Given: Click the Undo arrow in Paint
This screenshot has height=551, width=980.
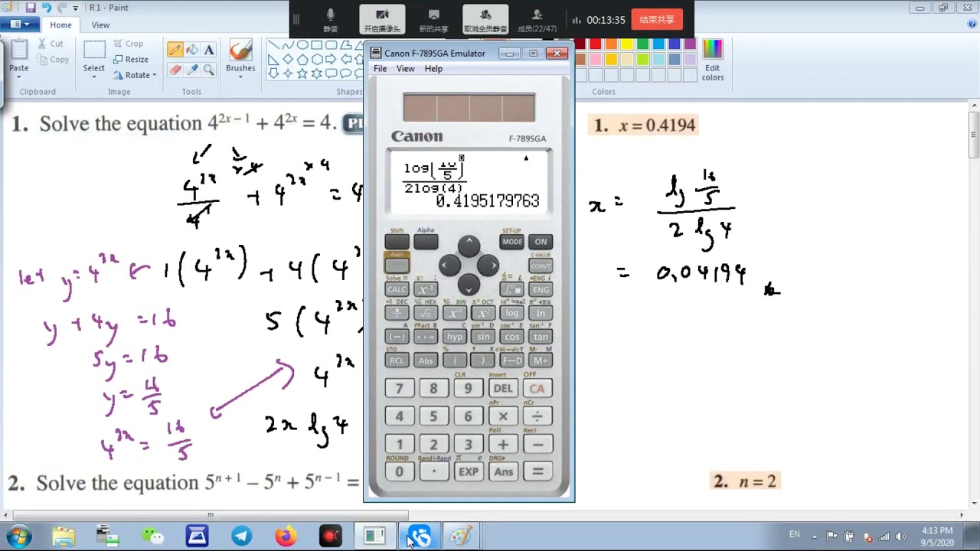Looking at the screenshot, I should coord(46,8).
